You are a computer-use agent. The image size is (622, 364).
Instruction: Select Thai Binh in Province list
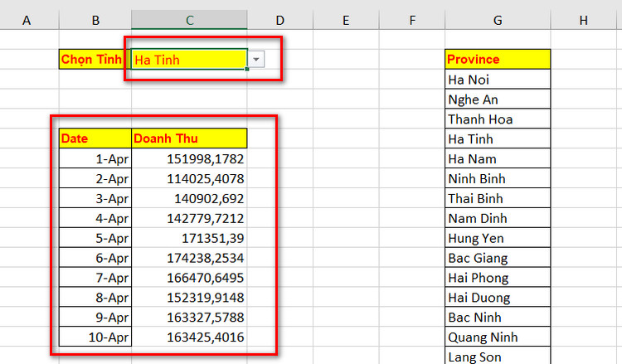[498, 198]
